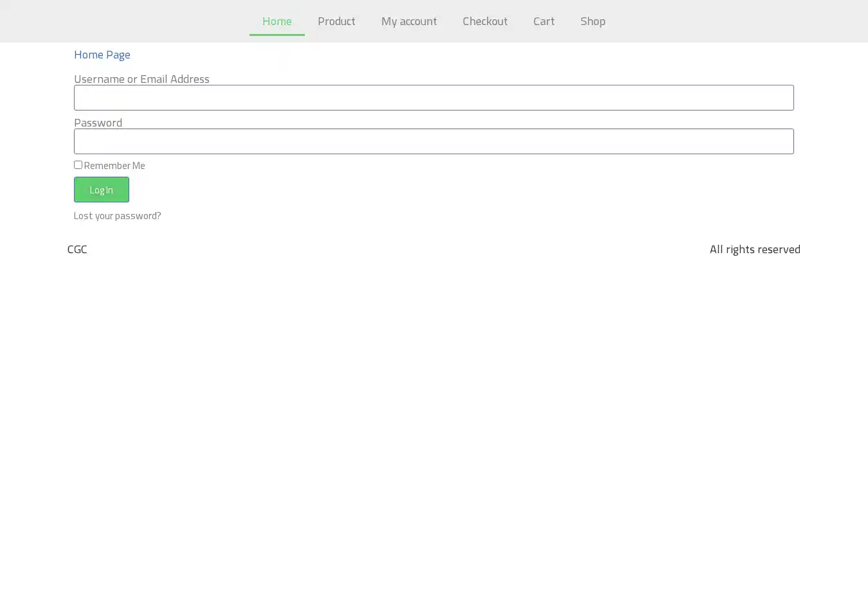Image resolution: width=868 pixels, height=604 pixels.
Task: Select Shop in the navigation bar
Action: [592, 21]
